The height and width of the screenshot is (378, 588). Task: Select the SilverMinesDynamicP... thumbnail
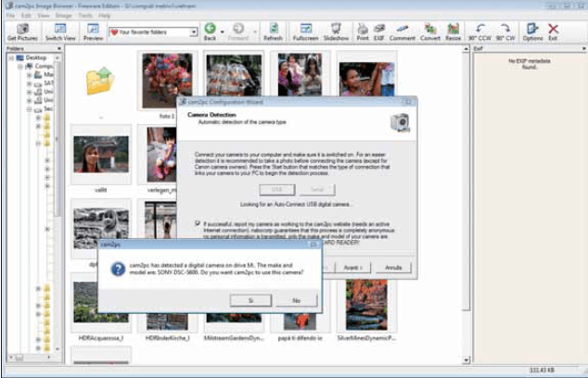366,305
